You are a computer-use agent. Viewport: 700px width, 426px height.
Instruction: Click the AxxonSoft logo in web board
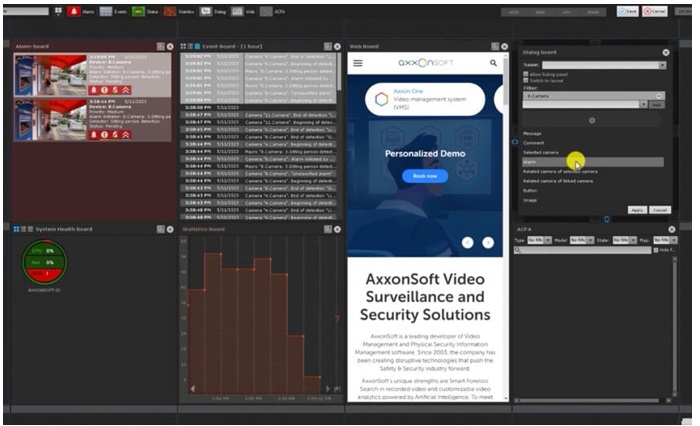[x=425, y=63]
